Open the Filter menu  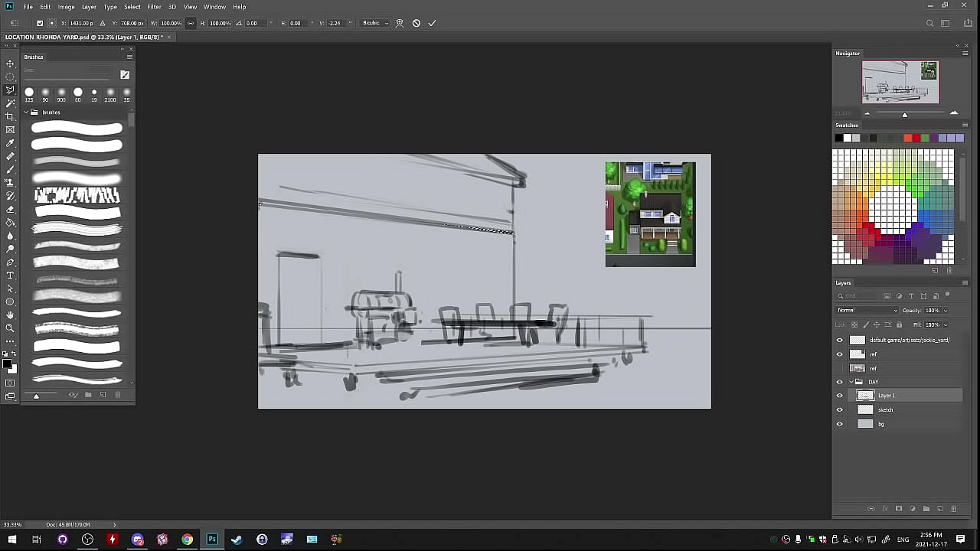(x=154, y=7)
